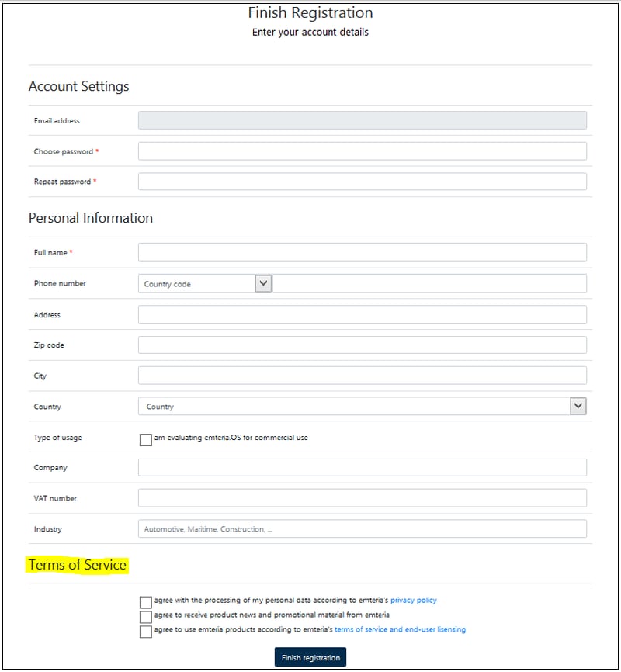This screenshot has width=621, height=672.
Task: Select the Address input field
Action: pyautogui.click(x=362, y=313)
